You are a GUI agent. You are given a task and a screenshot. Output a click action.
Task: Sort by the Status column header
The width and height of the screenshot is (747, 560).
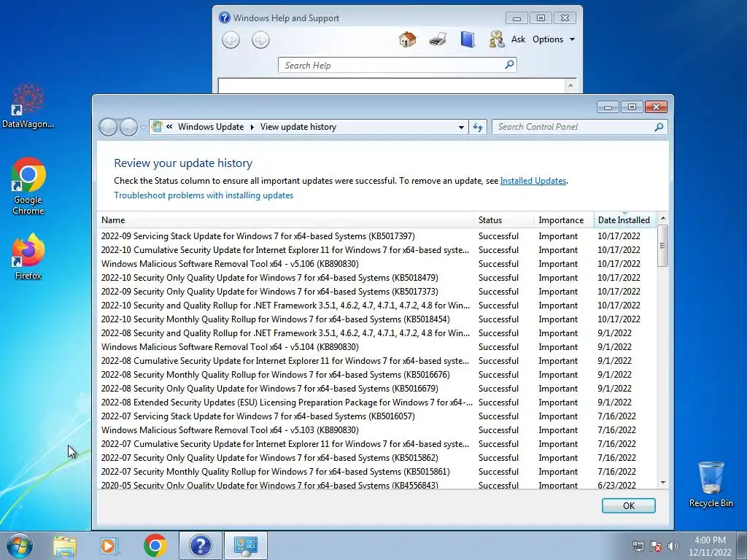click(x=504, y=220)
